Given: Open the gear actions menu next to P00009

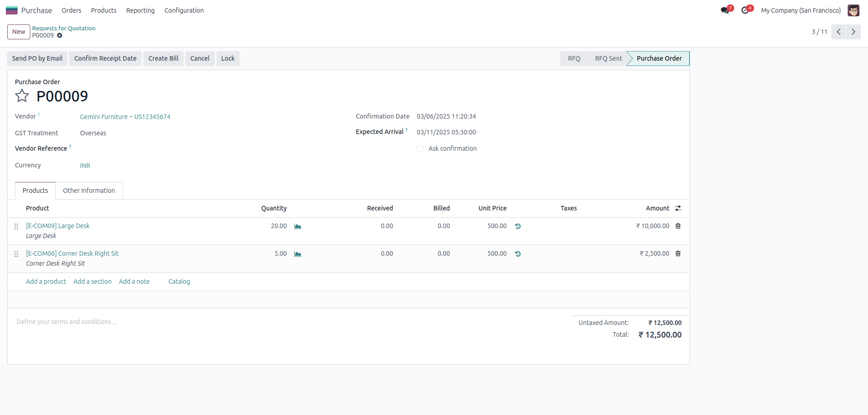Looking at the screenshot, I should (60, 36).
